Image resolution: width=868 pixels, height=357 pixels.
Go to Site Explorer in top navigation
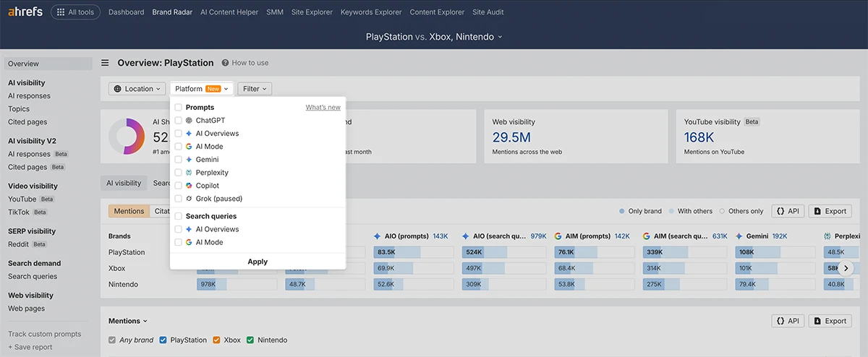pos(312,12)
